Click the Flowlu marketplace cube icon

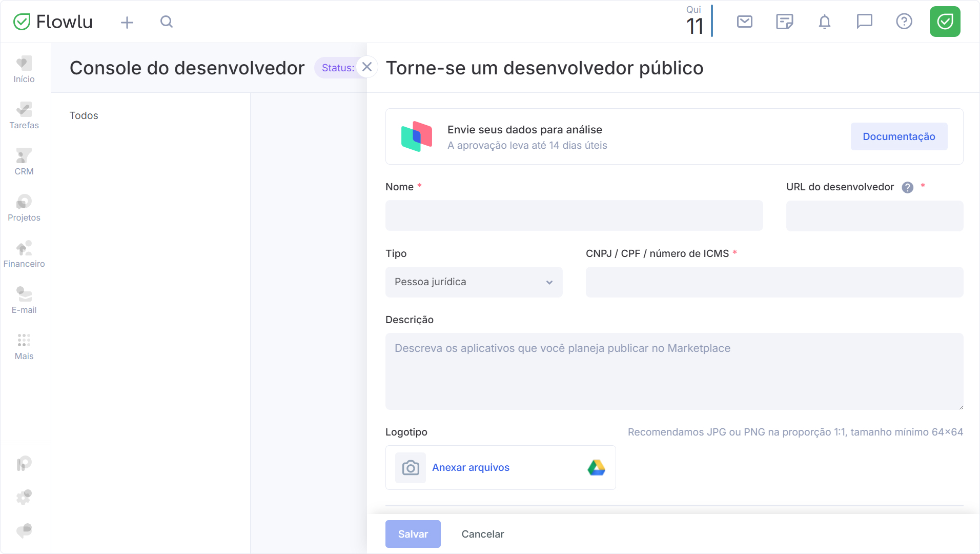[x=417, y=136]
